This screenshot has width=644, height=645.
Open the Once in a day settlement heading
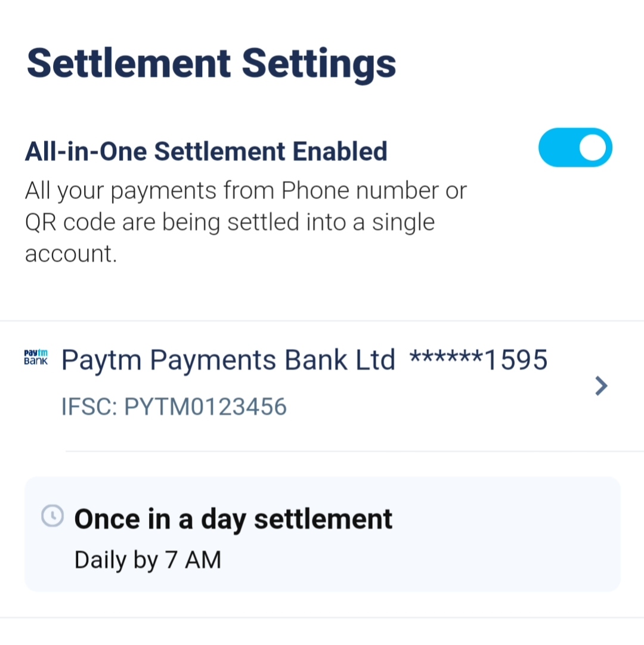pyautogui.click(x=233, y=519)
